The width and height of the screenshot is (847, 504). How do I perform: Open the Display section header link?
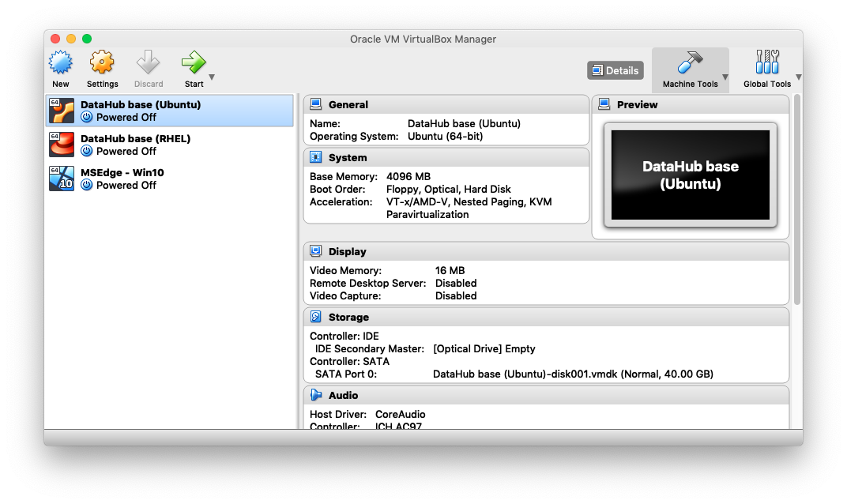(x=348, y=252)
